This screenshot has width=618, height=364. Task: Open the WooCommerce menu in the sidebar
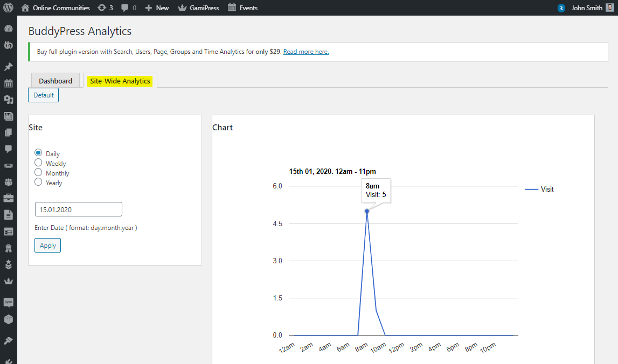8,303
